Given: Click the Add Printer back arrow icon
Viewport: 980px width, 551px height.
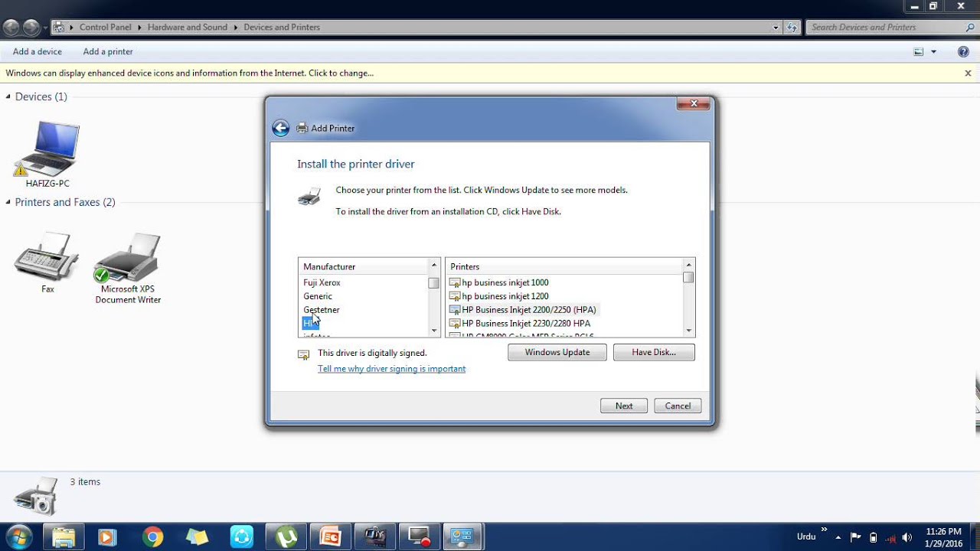Looking at the screenshot, I should [281, 128].
